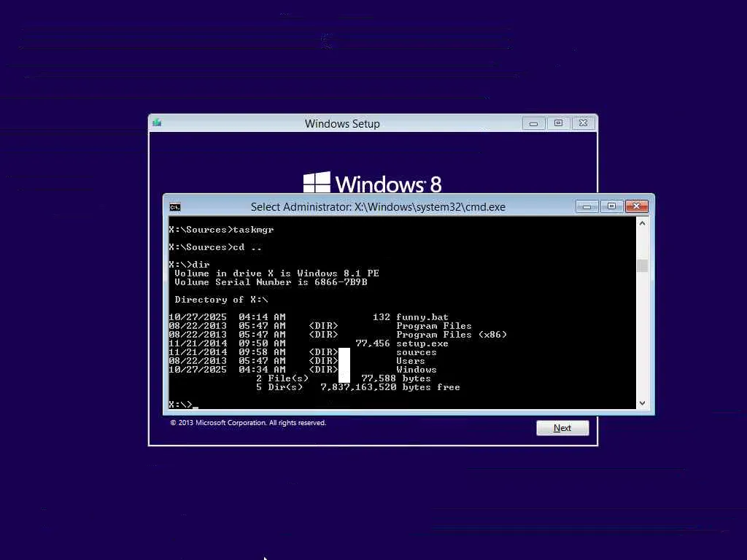Click the cmd.exe title bar icon

click(175, 207)
